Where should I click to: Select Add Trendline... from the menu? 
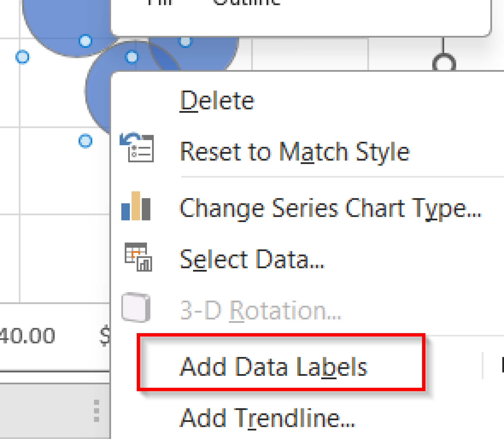267,418
